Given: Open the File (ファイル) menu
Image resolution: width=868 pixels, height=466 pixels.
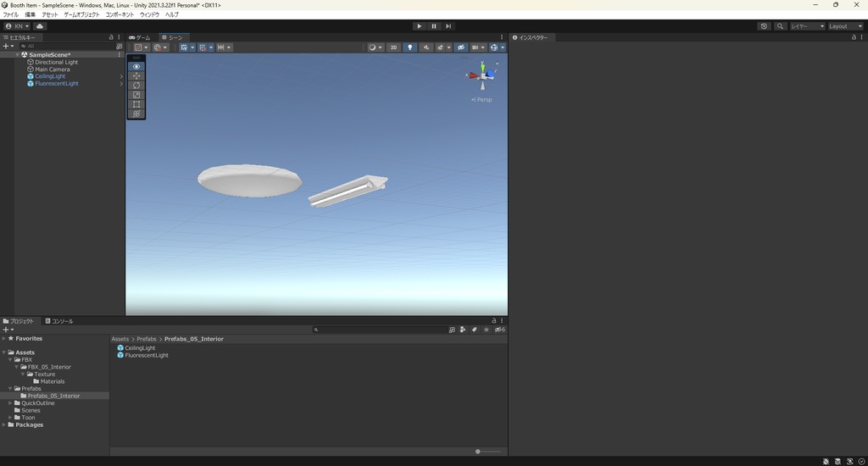Looking at the screenshot, I should coord(10,14).
